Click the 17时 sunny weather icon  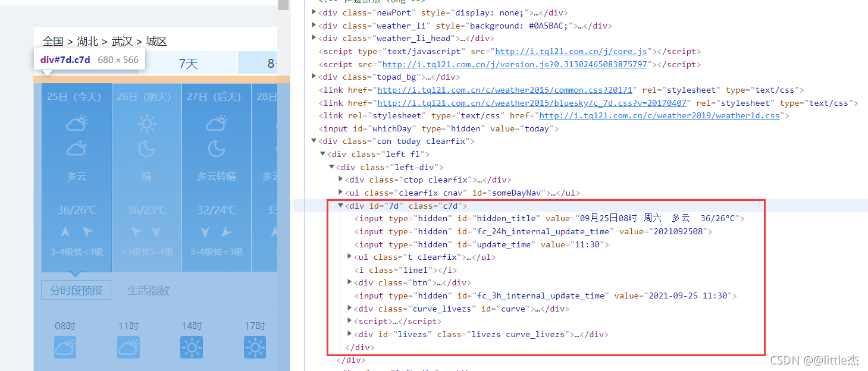pyautogui.click(x=255, y=347)
